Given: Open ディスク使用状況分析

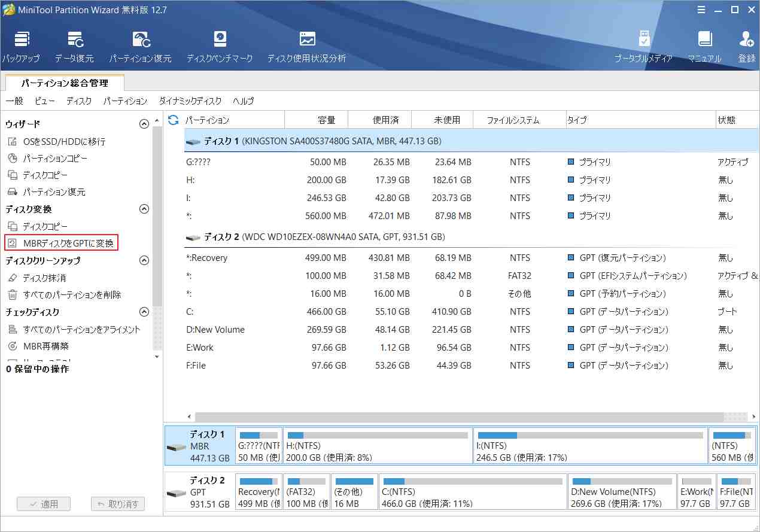Looking at the screenshot, I should pos(306,45).
